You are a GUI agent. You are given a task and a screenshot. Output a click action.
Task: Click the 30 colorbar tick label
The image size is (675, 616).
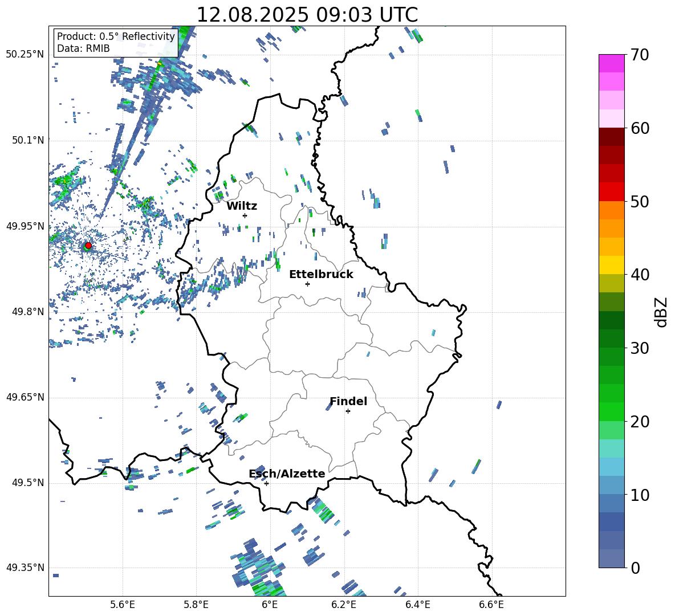[640, 348]
